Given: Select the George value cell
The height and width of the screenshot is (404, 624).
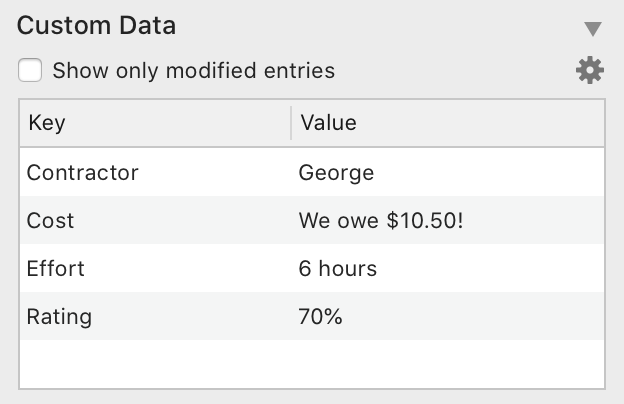Looking at the screenshot, I should pyautogui.click(x=336, y=172).
